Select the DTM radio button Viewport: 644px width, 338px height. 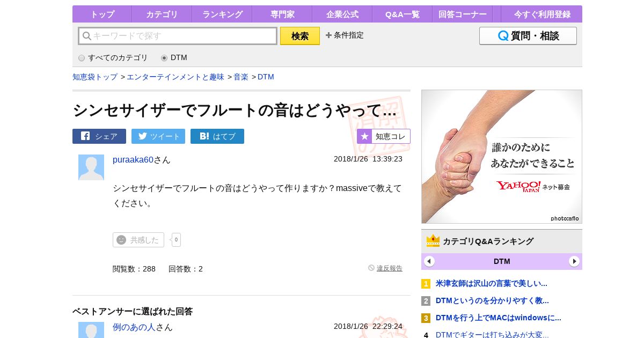point(164,58)
